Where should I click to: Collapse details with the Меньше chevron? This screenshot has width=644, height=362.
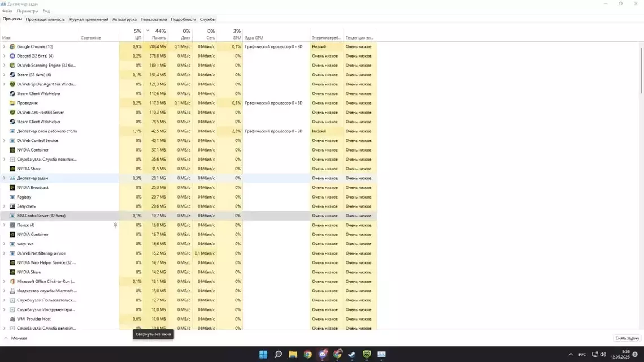tap(6, 338)
